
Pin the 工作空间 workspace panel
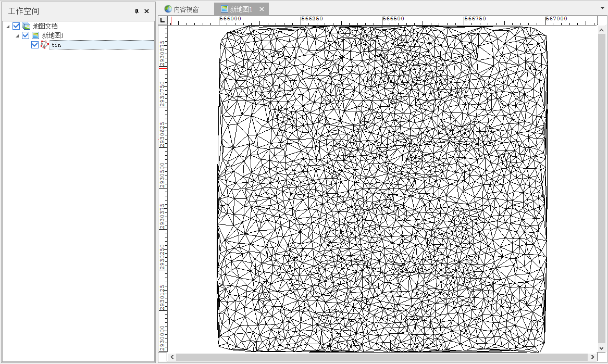click(137, 11)
